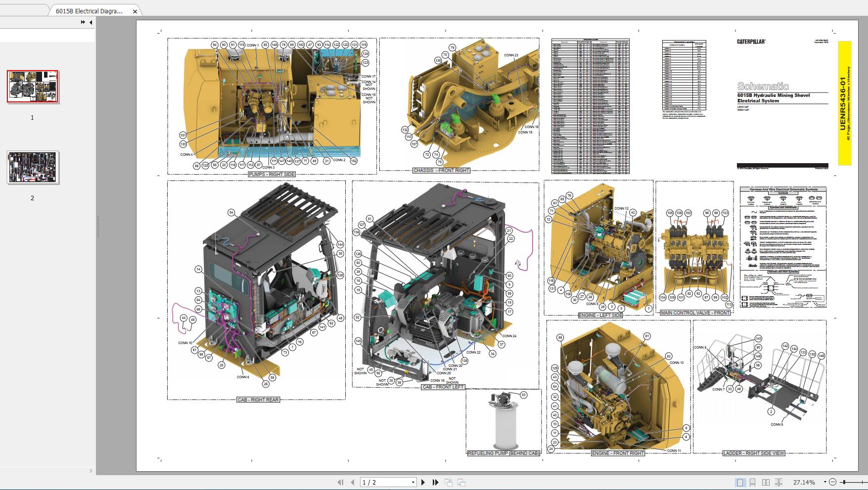The image size is (868, 490).
Task: Switch to the blank first tab
Action: (24, 10)
